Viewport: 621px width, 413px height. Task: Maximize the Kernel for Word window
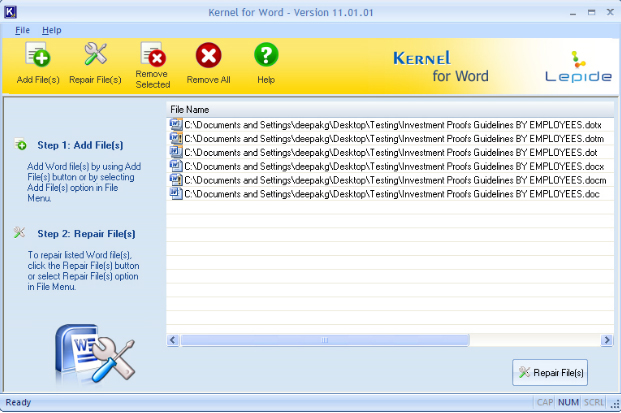591,12
